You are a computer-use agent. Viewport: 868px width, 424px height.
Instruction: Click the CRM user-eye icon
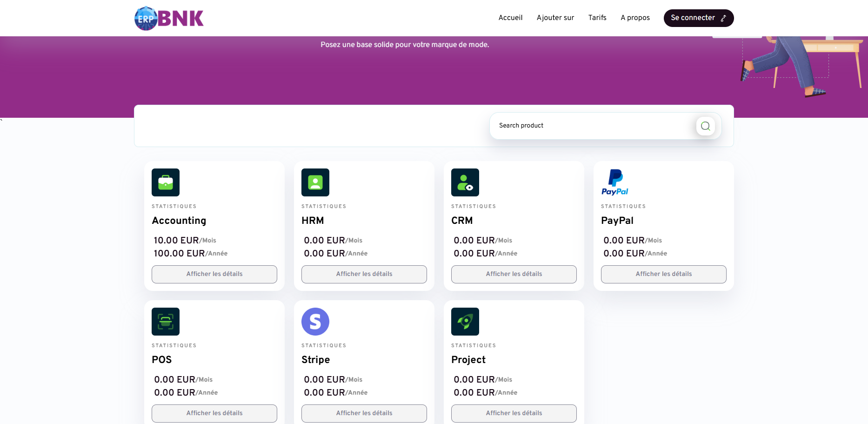pos(465,182)
